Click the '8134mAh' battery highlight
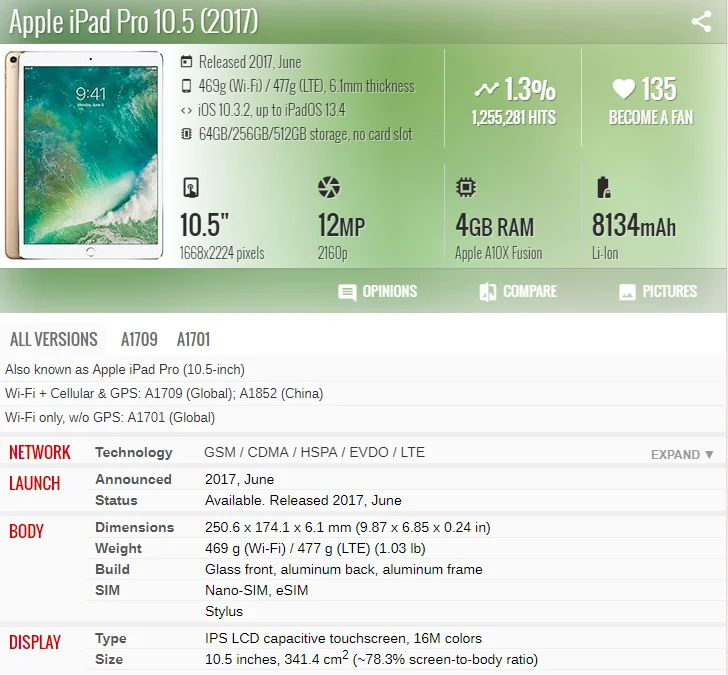Image resolution: width=728 pixels, height=675 pixels. click(x=634, y=225)
